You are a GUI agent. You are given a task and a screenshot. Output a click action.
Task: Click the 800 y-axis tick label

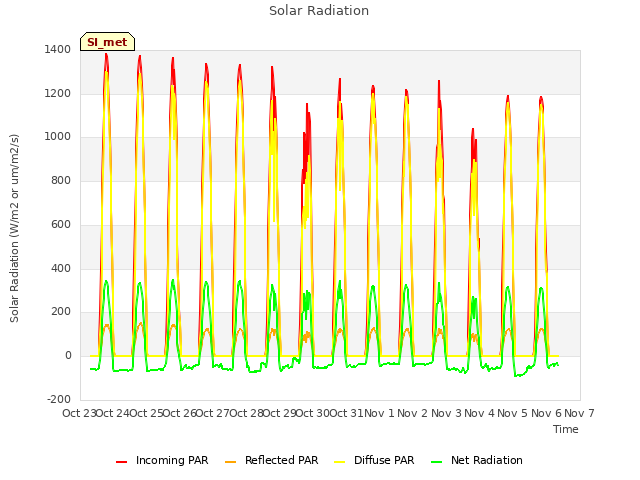point(61,180)
